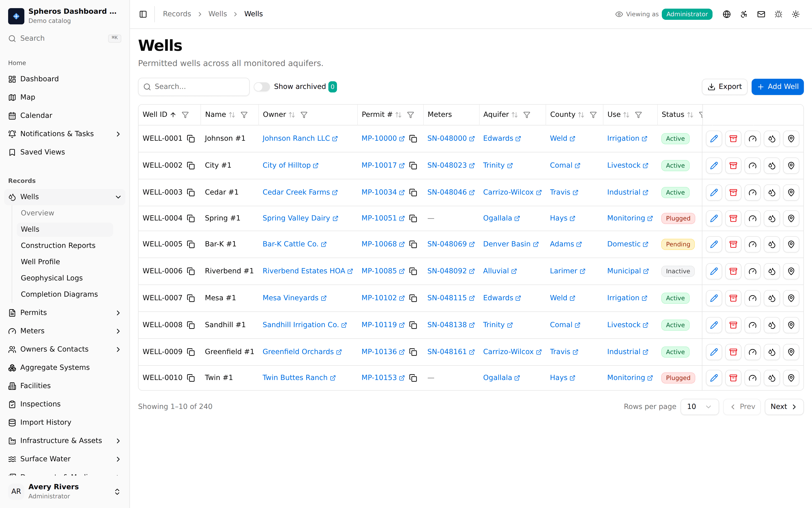Open Avery Rivers user menu
812x508 pixels.
65,491
